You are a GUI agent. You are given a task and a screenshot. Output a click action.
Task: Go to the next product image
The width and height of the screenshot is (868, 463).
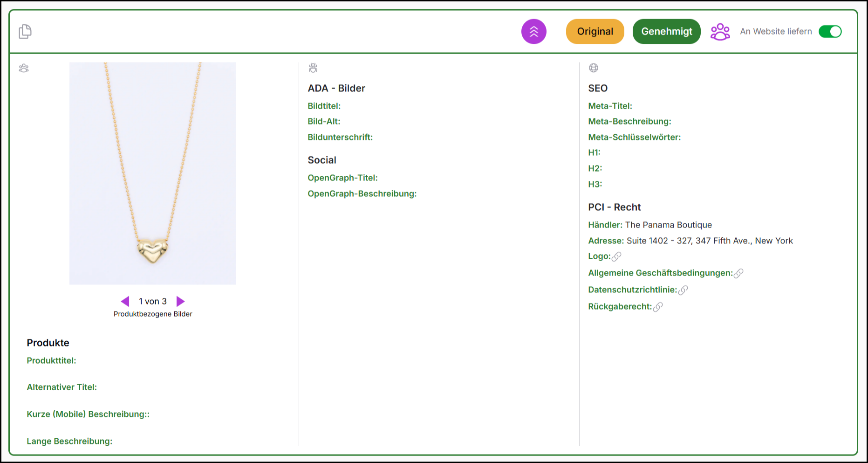(181, 302)
